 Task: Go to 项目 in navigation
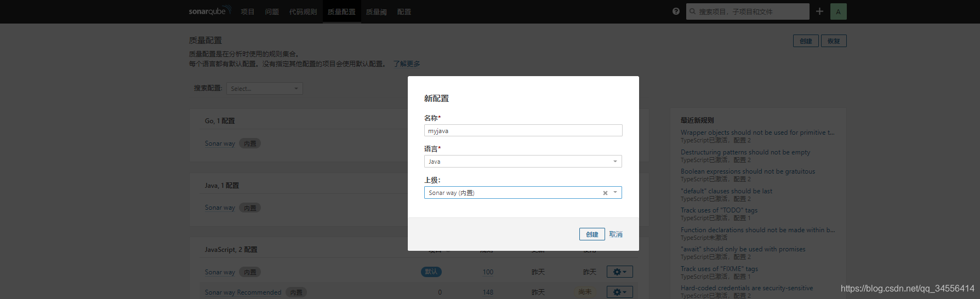(x=248, y=12)
